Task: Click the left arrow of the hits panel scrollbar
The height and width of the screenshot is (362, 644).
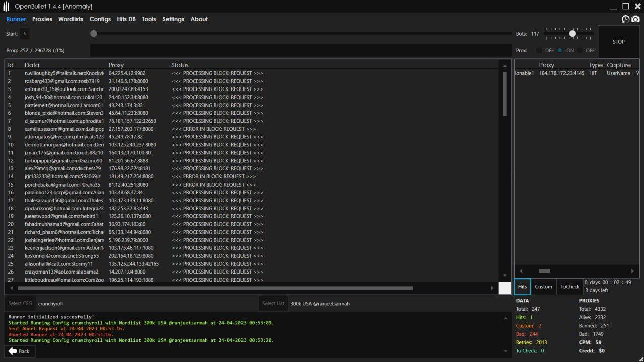Action: click(521, 271)
